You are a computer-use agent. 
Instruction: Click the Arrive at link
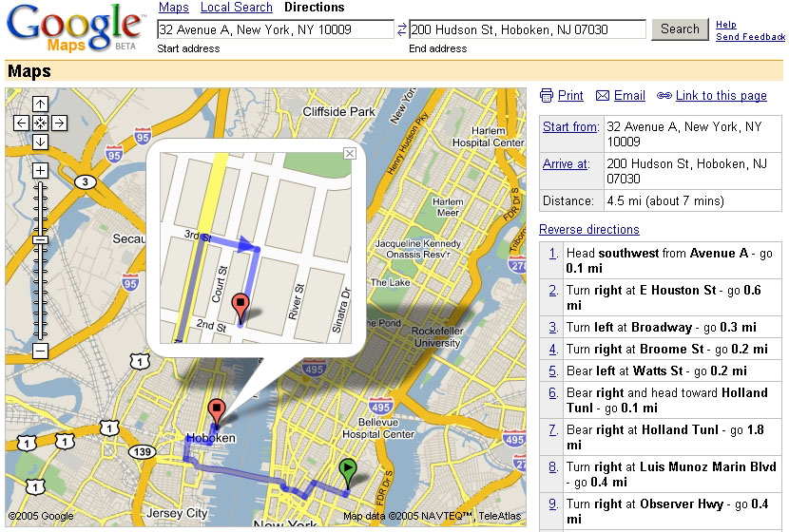point(565,164)
